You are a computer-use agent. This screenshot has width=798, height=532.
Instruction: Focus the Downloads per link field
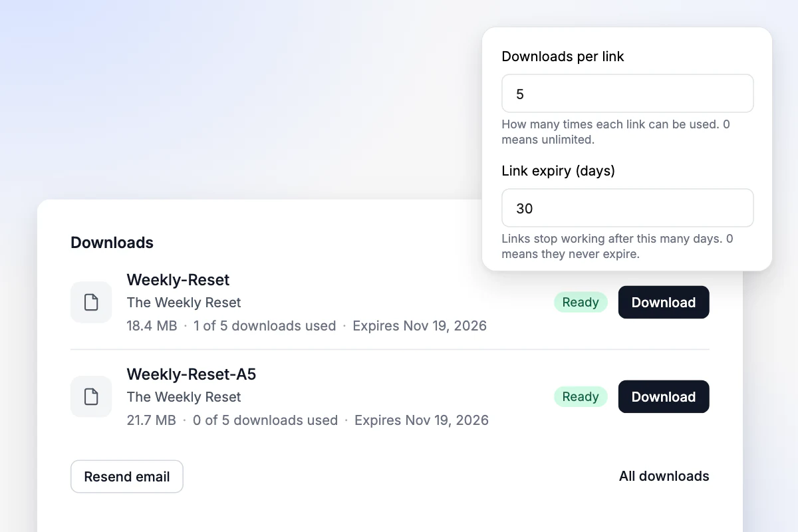628,94
